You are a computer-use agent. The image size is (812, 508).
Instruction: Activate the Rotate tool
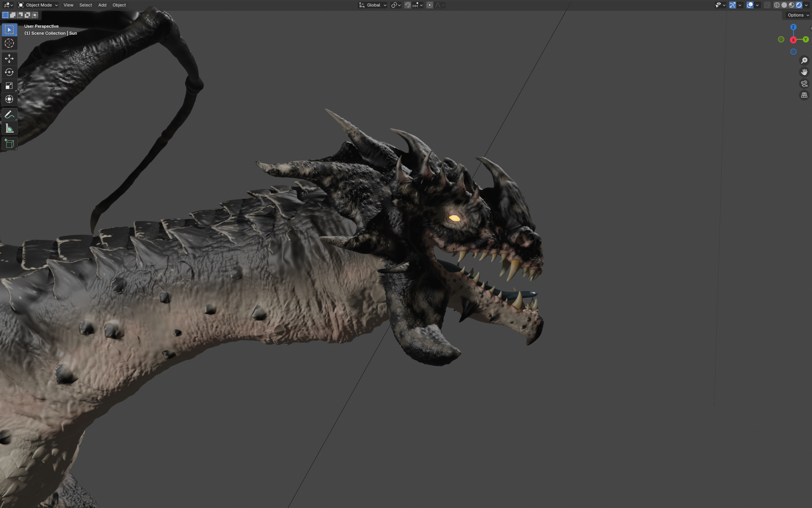click(9, 72)
